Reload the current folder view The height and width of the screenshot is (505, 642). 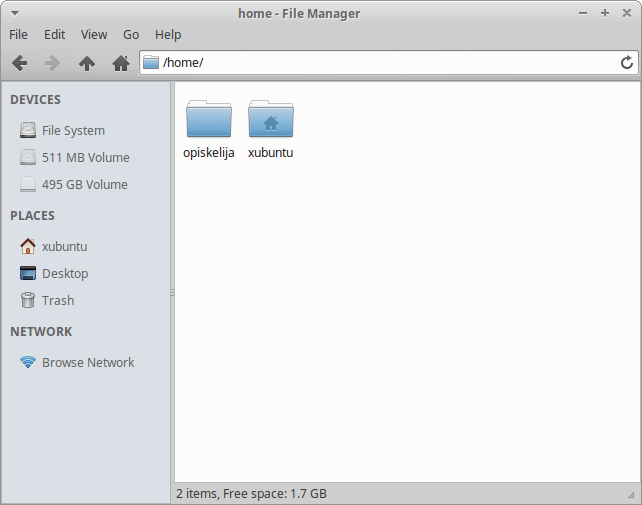click(x=627, y=63)
